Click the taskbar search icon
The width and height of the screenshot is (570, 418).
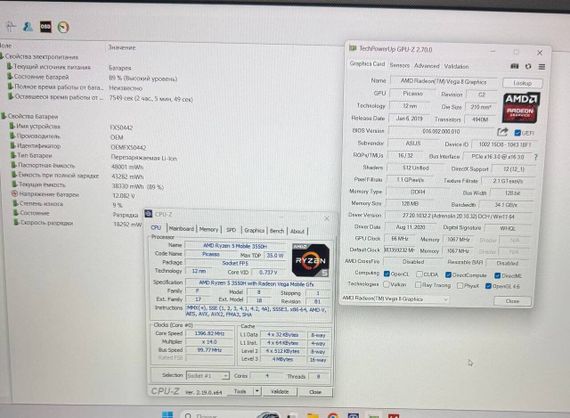click(x=188, y=415)
